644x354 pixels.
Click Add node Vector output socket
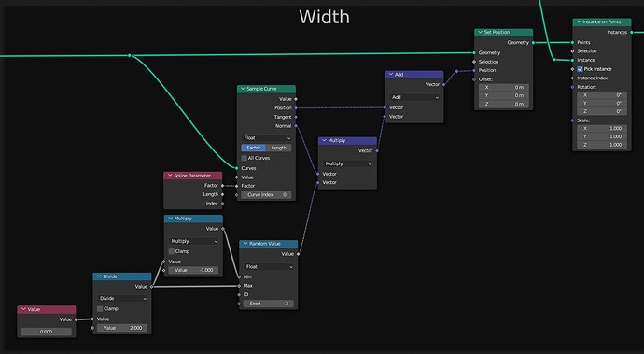click(x=443, y=84)
